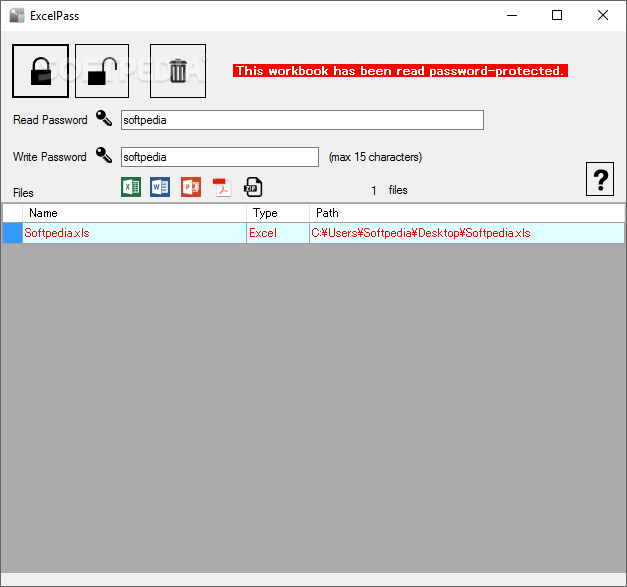Maximize the ExcelPass window

[x=557, y=16]
